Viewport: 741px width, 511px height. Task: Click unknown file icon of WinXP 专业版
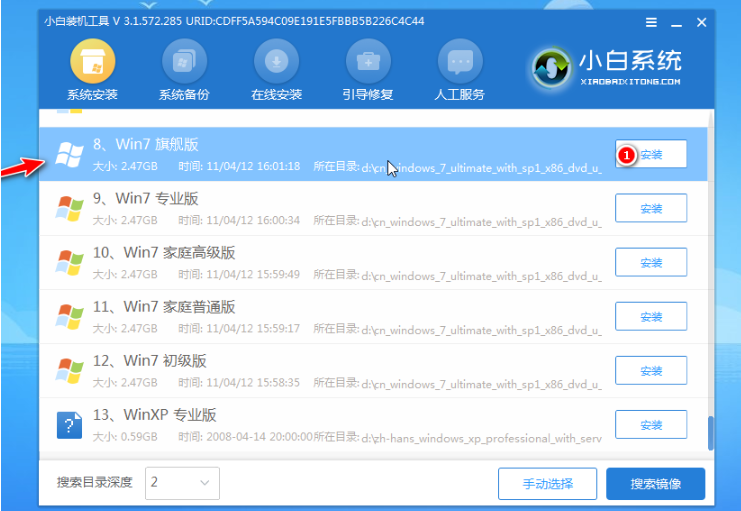69,425
